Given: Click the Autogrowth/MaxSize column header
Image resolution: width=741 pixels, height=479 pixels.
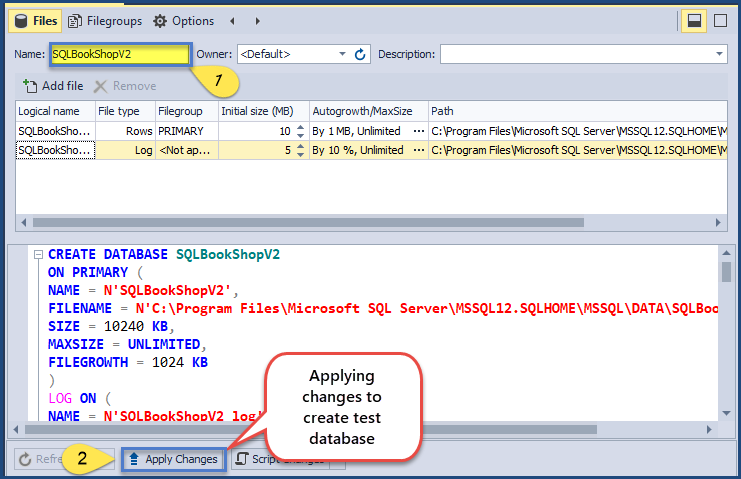Looking at the screenshot, I should coord(369,111).
